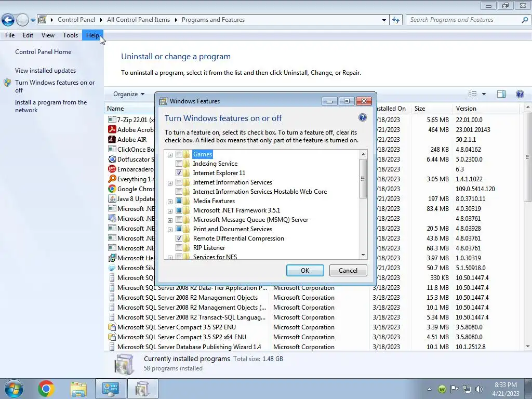Click the change view icon
The width and height of the screenshot is (532, 399).
coord(473,94)
